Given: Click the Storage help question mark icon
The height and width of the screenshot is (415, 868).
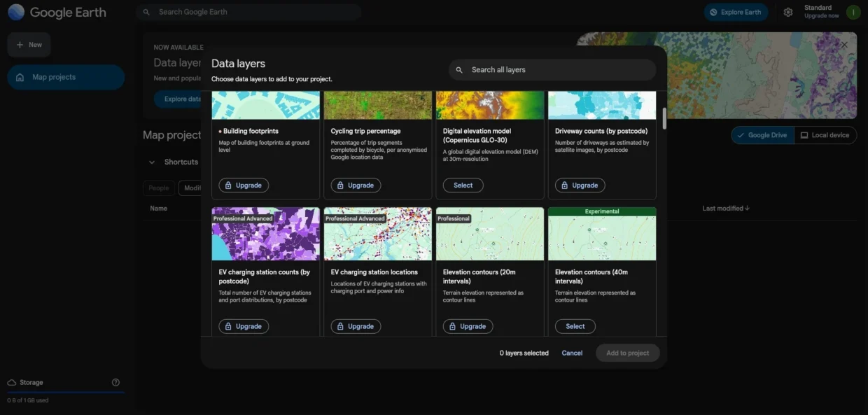Looking at the screenshot, I should tap(115, 382).
